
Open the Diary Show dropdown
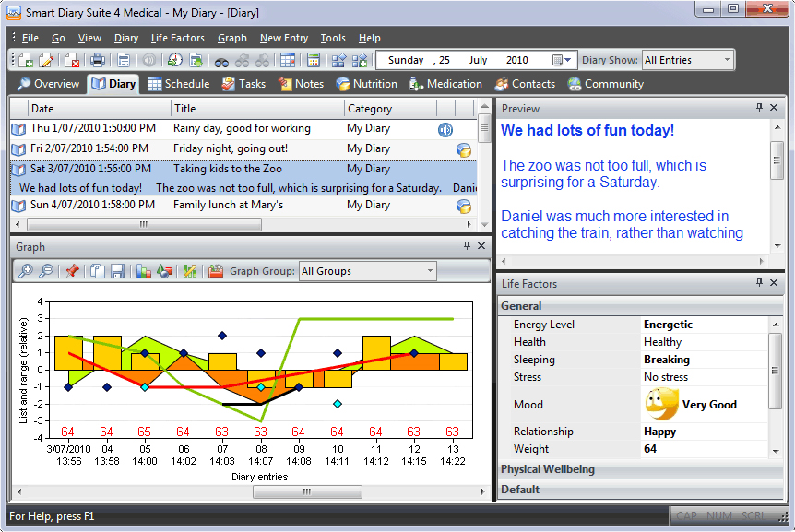(x=728, y=60)
